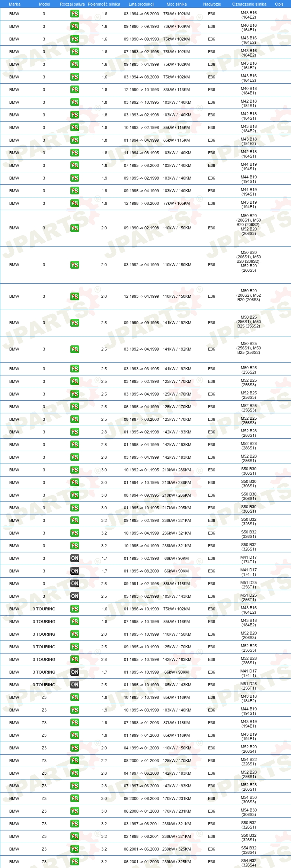The image size is (291, 868).
Task: Click the Opis column header
Action: 279,4
